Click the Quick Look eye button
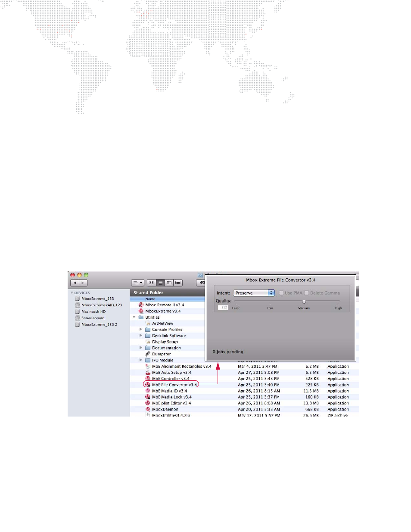The width and height of the screenshot is (411, 532). coord(201,283)
